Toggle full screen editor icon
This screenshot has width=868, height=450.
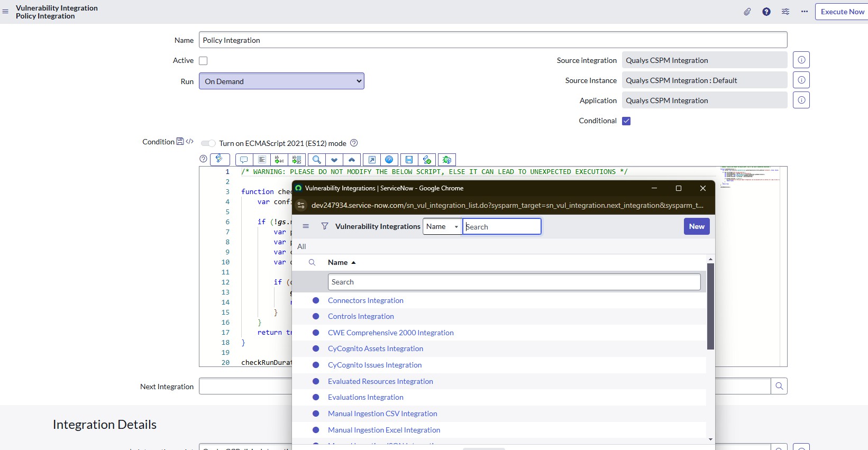(372, 160)
